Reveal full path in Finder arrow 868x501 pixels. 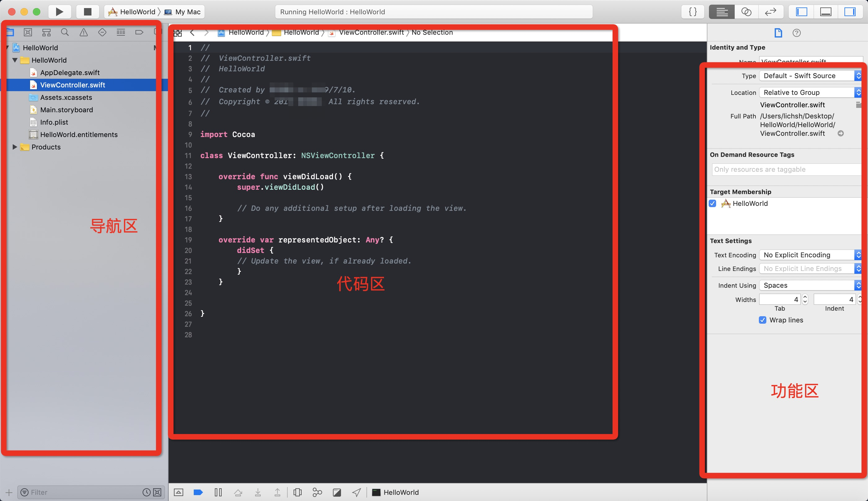(x=840, y=134)
